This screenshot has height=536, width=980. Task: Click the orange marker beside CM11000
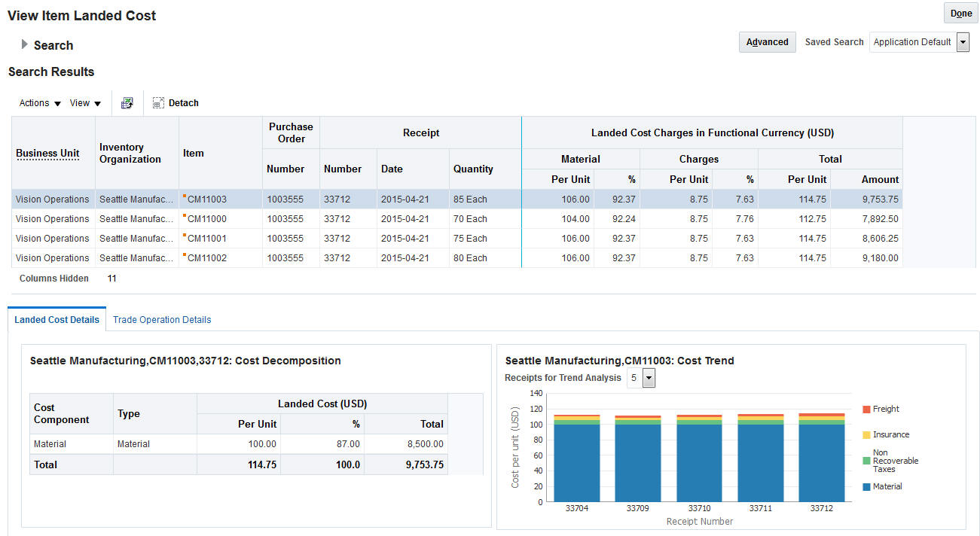(185, 216)
